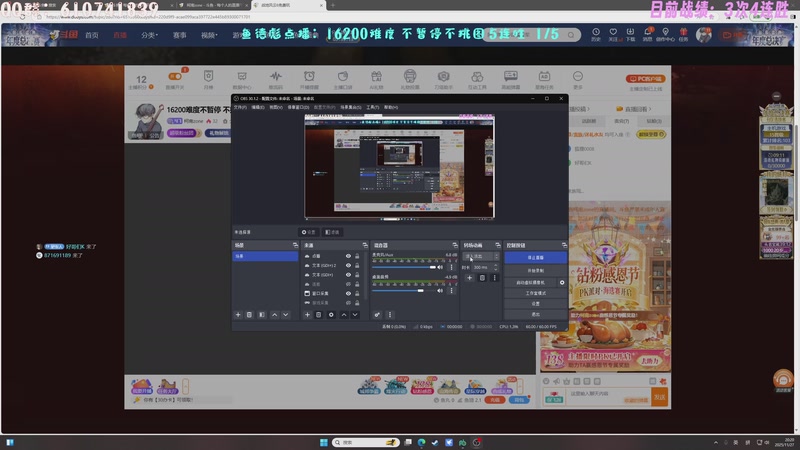Image resolution: width=800 pixels, height=450 pixels.
Task: Open virtual camera settings gear icon
Action: pos(562,282)
